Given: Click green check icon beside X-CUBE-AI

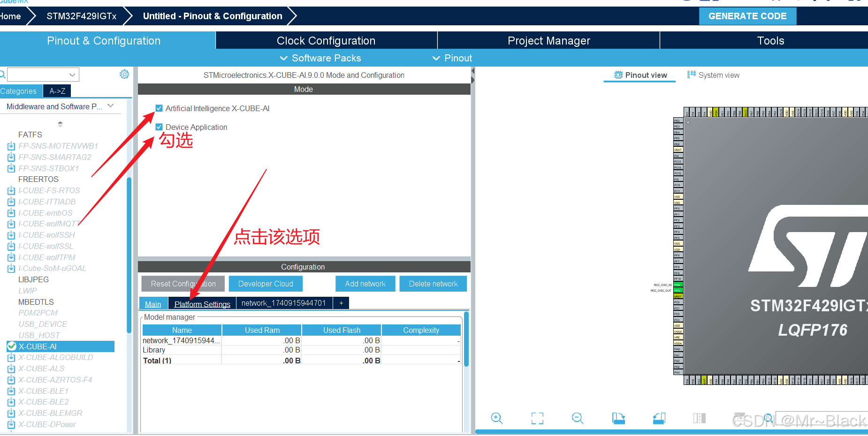Looking at the screenshot, I should point(12,346).
